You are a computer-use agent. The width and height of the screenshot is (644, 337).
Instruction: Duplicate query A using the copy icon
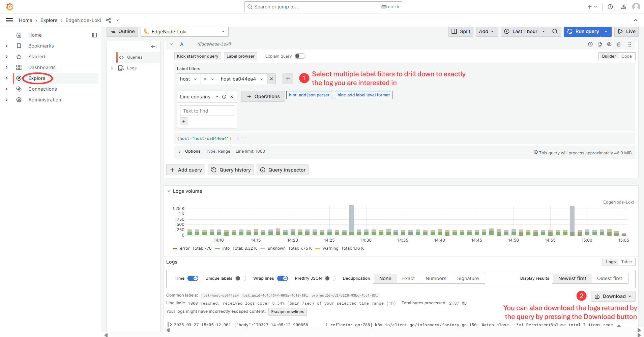click(600, 44)
